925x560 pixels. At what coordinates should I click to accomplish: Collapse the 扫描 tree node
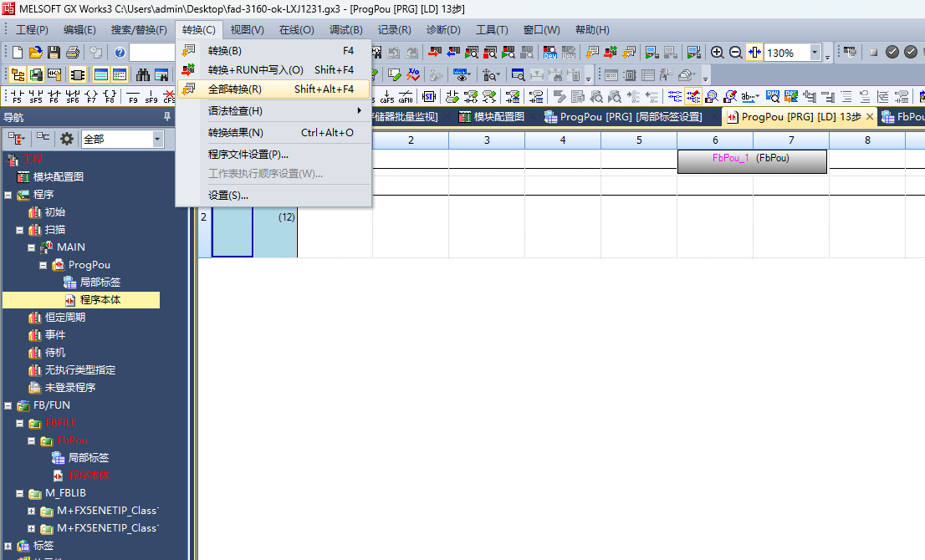[x=19, y=231]
